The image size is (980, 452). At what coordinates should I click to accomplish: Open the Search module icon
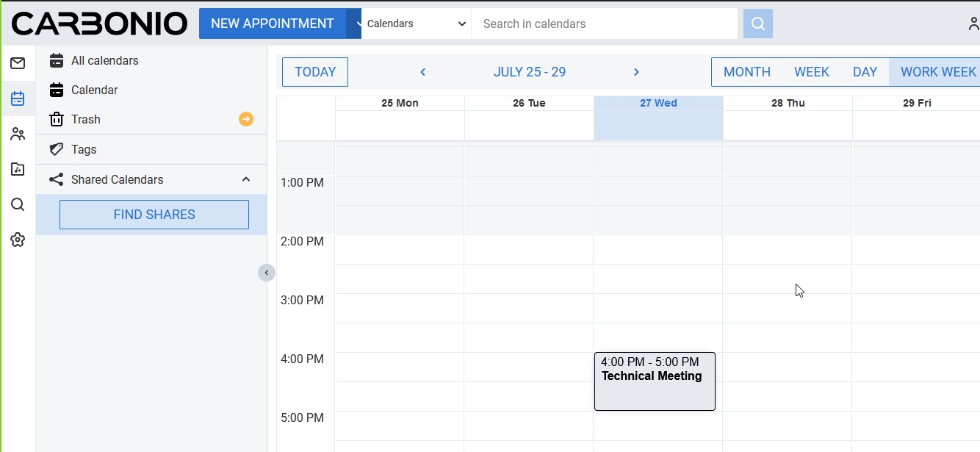(x=18, y=204)
